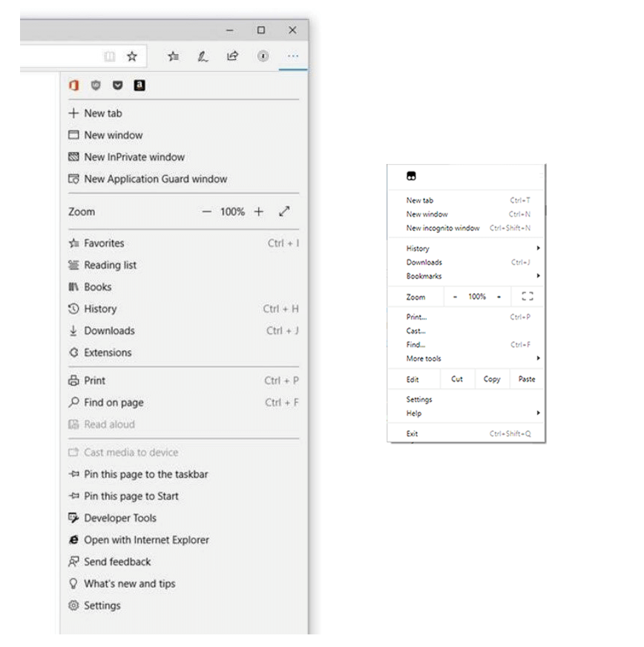
Task: Click the Amazon extension icon
Action: click(x=139, y=85)
